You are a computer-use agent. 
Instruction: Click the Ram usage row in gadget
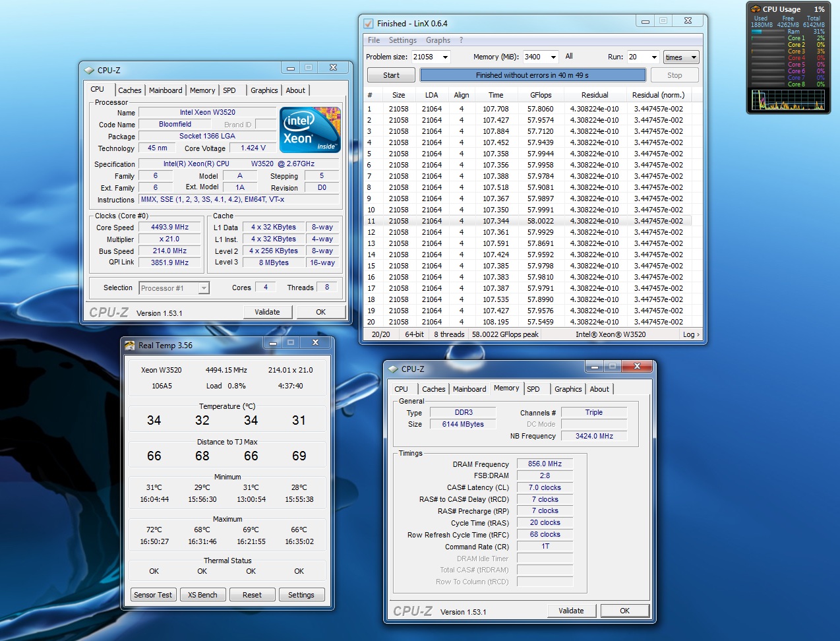pos(789,32)
